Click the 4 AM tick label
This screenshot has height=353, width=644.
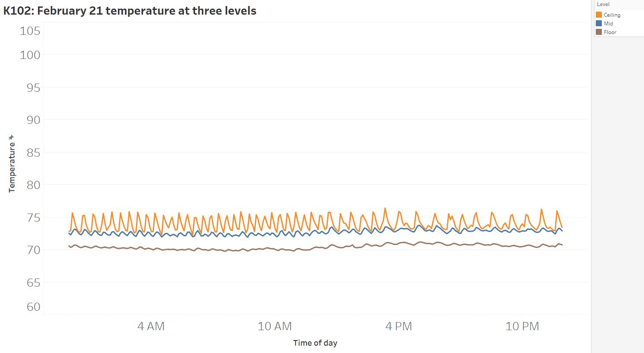(151, 326)
